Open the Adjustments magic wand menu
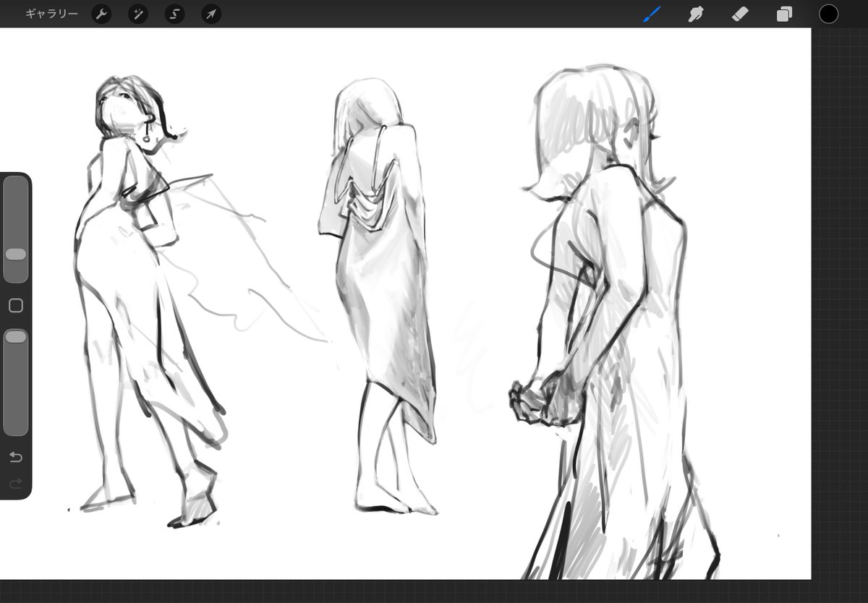The image size is (868, 603). [x=138, y=14]
